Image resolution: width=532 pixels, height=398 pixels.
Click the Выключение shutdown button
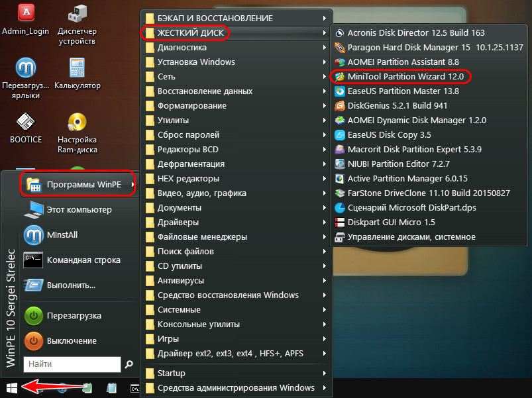point(79,340)
